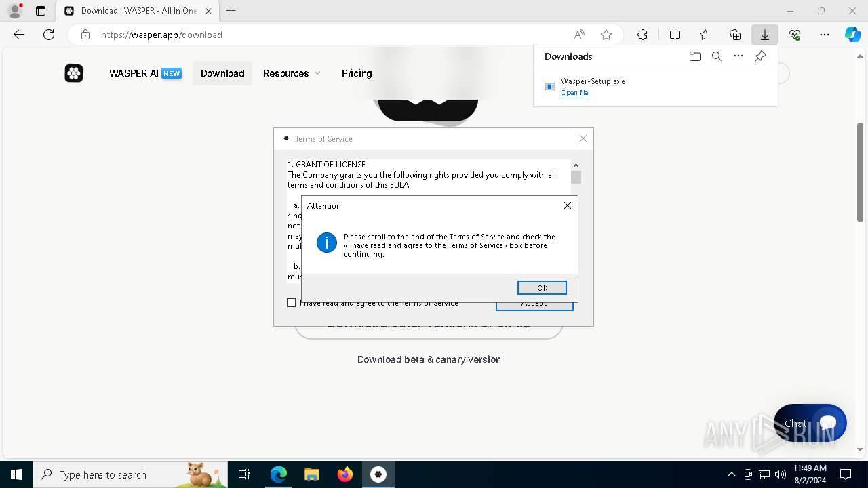This screenshot has height=488, width=868.
Task: Toggle Split screen icon
Action: [x=675, y=35]
